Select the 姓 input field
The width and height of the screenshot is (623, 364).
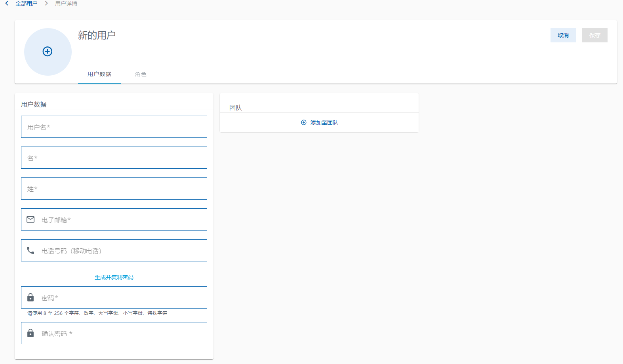point(114,189)
